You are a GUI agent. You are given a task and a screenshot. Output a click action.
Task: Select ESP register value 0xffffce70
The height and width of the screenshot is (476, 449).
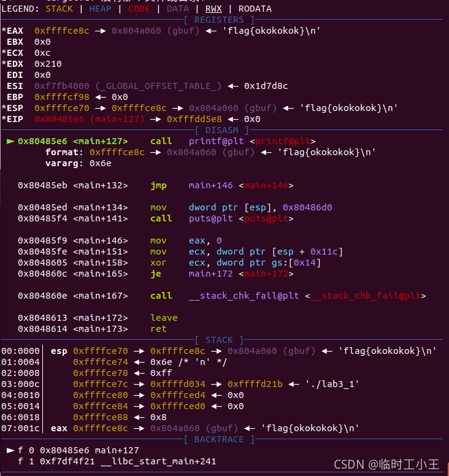[x=62, y=108]
